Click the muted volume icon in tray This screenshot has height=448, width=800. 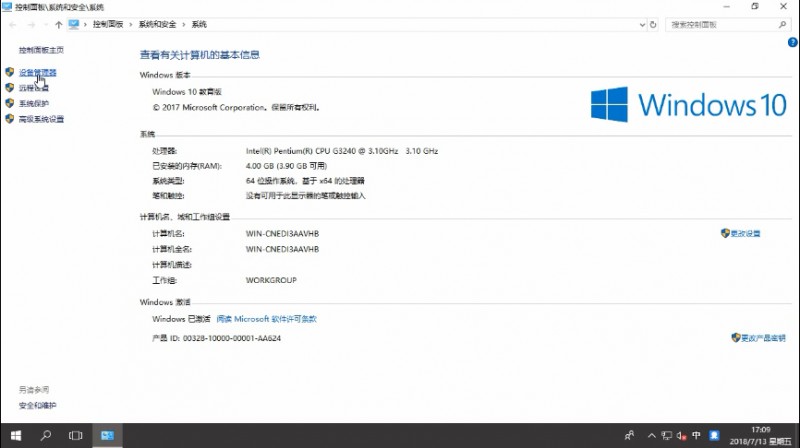click(681, 435)
